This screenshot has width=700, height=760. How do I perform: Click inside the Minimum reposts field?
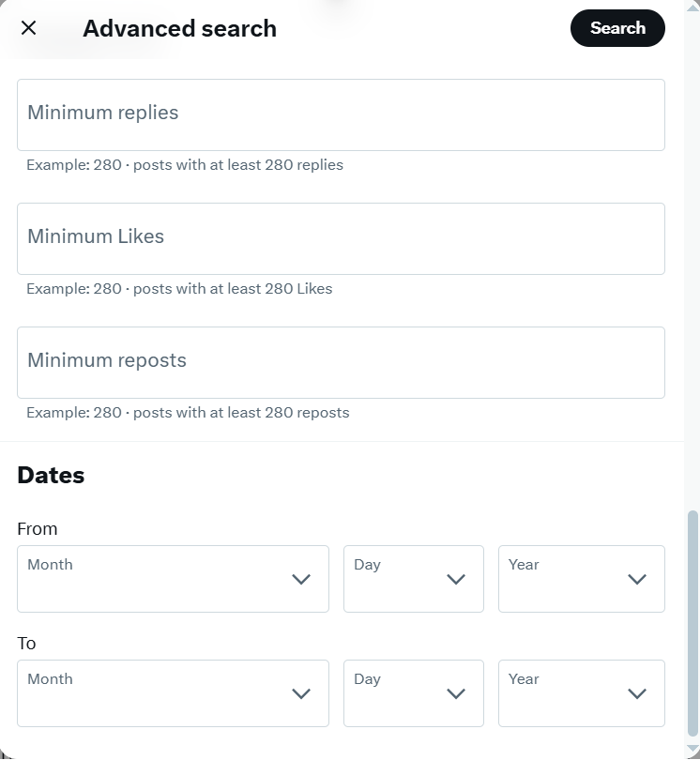341,361
